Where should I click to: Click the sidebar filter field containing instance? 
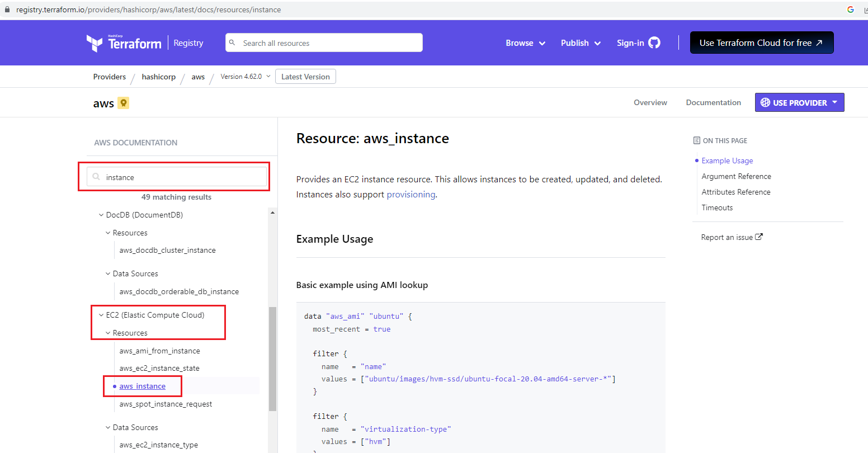(177, 177)
